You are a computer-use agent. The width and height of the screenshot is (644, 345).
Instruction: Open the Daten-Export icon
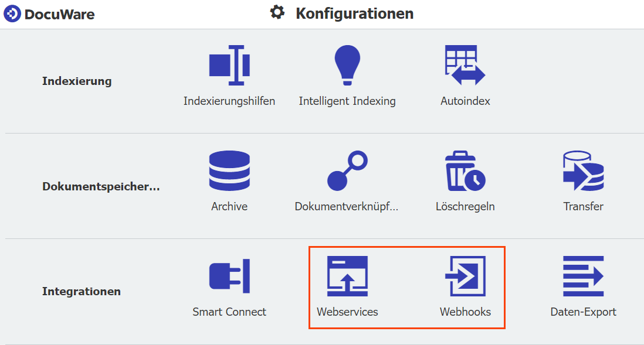tap(583, 276)
